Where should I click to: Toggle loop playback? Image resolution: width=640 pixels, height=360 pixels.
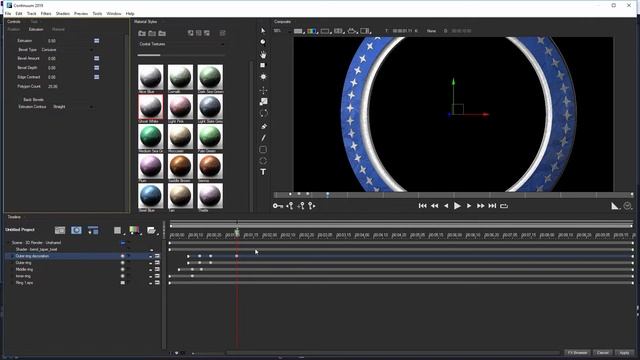point(504,206)
